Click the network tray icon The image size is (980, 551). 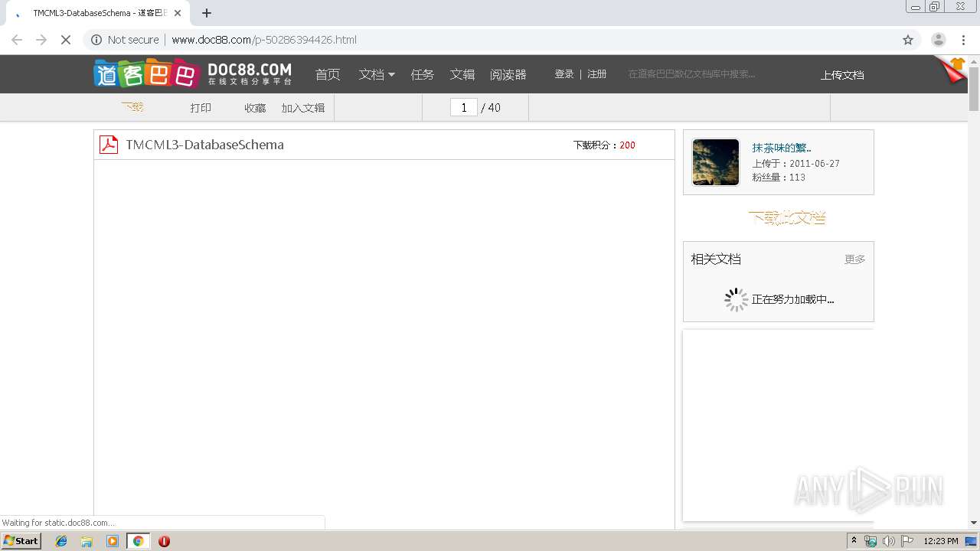pos(871,541)
